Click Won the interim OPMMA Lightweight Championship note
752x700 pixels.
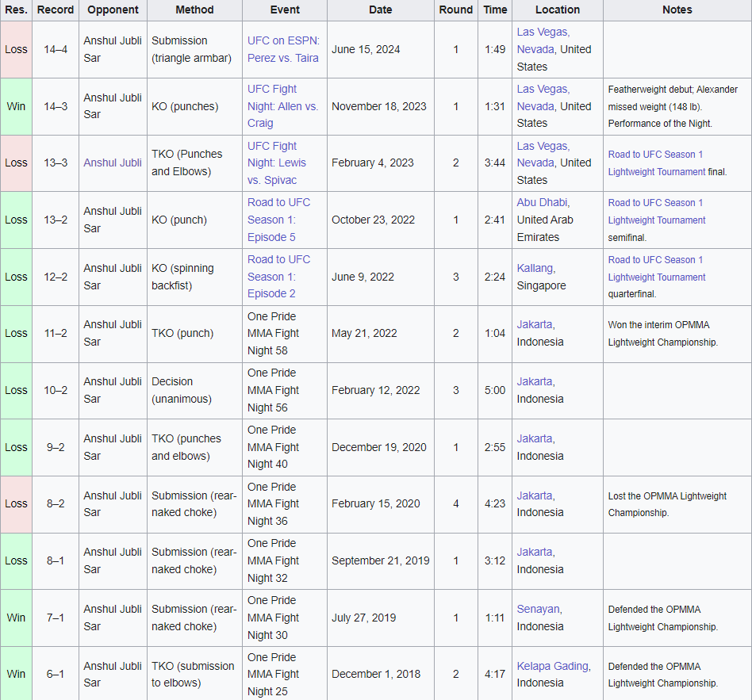click(663, 334)
